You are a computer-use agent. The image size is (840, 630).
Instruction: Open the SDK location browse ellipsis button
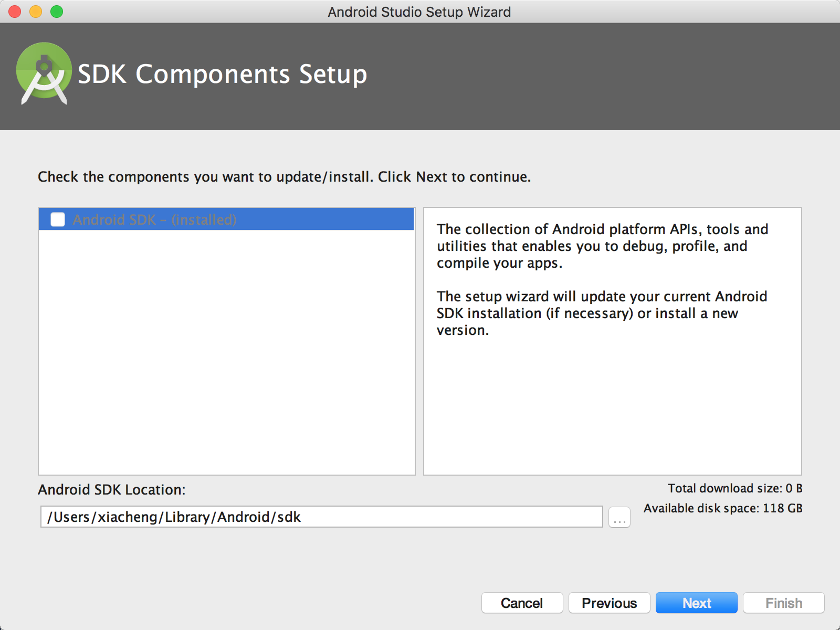pos(619,517)
